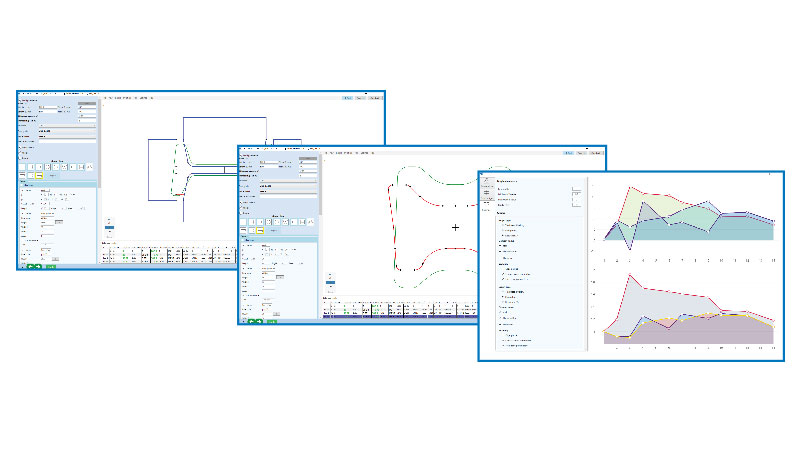Viewport: 800px width, 450px height.
Task: Click the second sidebar icon in the chart window
Action: point(485,190)
